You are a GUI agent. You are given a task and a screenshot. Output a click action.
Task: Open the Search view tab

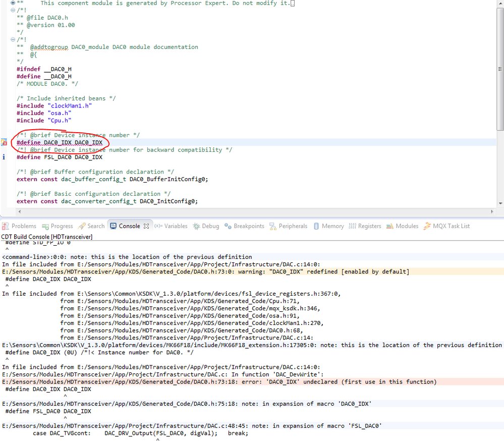[92, 226]
